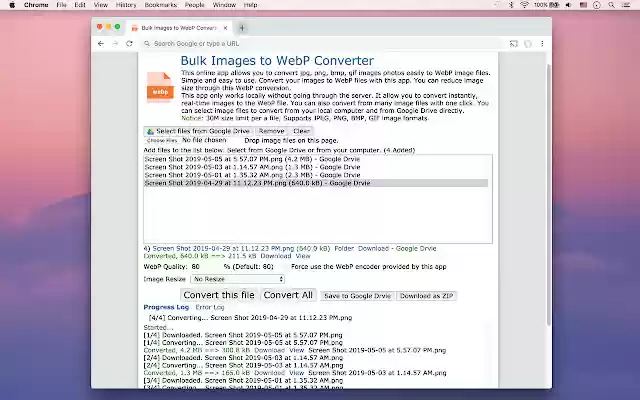Viewport: 640px width, 400px height.
Task: Open Spotlight search magnifier icon
Action: (611, 5)
